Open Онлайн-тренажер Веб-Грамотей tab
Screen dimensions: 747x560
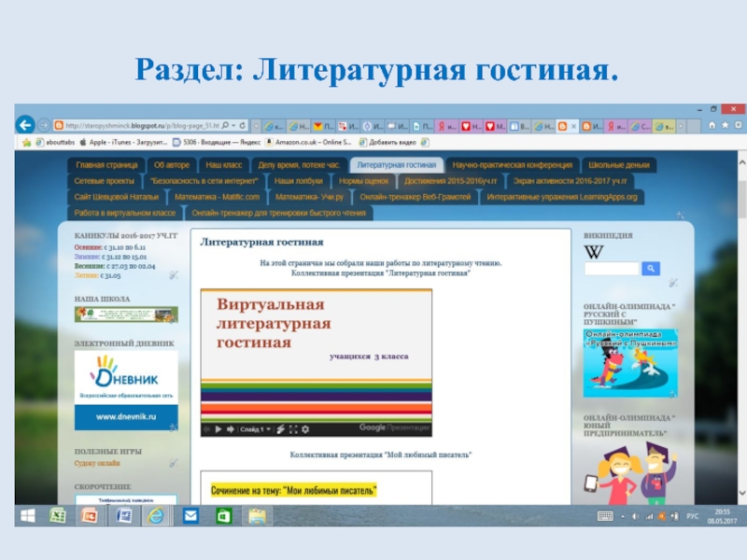[415, 197]
